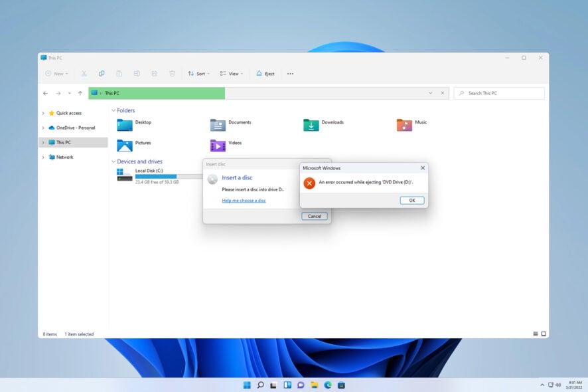This screenshot has width=588, height=392.
Task: Show hidden icons tray chevron
Action: click(542, 385)
